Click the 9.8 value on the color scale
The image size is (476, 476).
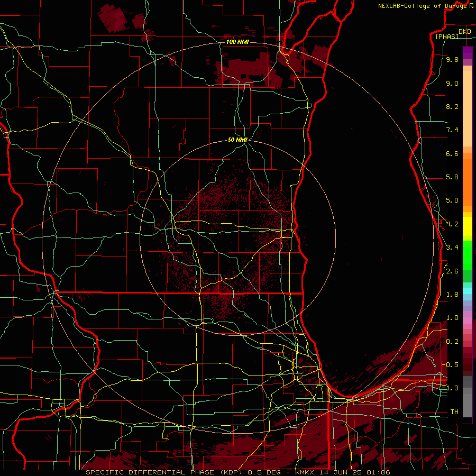tap(452, 59)
